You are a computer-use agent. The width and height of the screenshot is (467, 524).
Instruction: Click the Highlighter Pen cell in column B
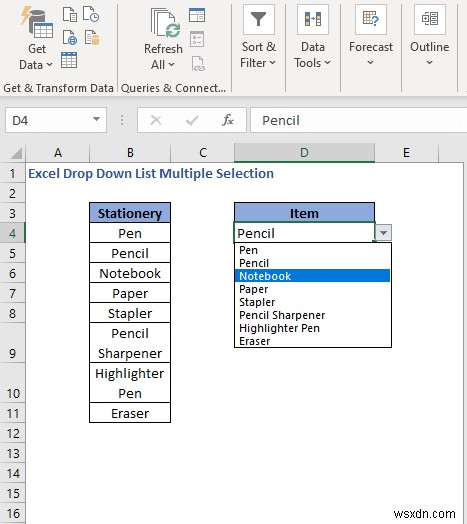(130, 383)
